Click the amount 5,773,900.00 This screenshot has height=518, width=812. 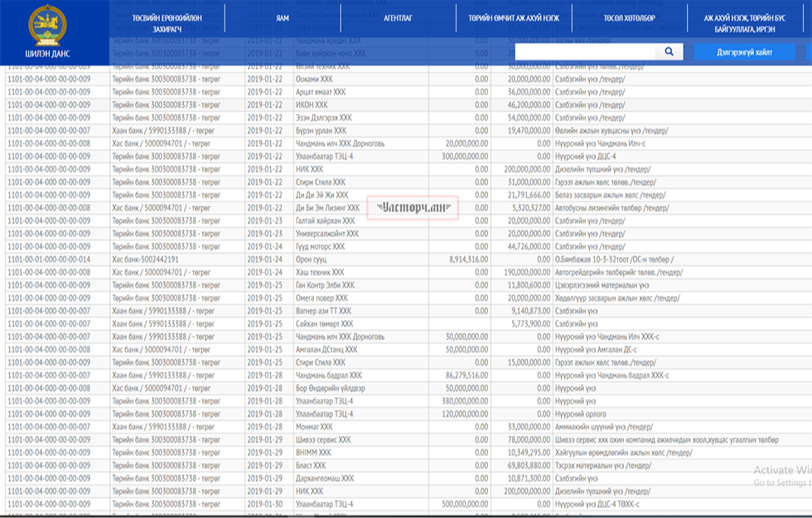(531, 324)
